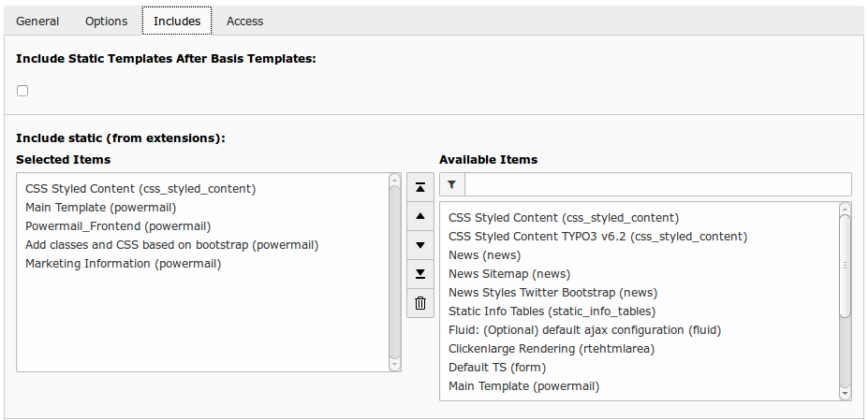This screenshot has width=868, height=420.
Task: Add News Sitemap (news) from Available Items
Action: tap(508, 274)
